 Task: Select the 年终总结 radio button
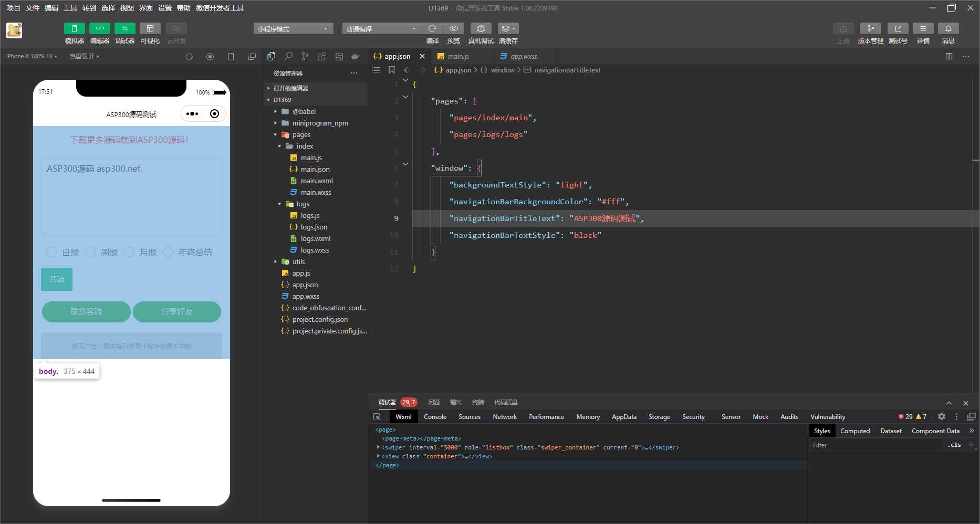(168, 252)
